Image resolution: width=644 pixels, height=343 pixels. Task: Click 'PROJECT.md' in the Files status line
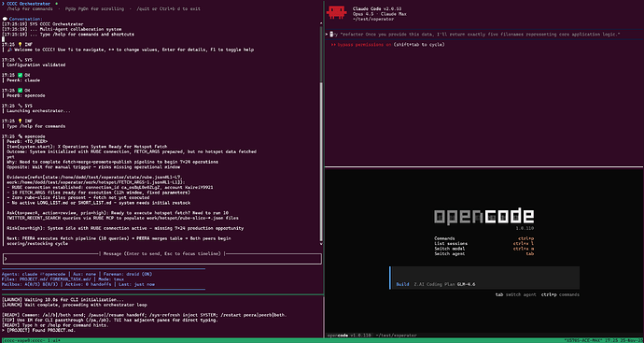(33, 279)
